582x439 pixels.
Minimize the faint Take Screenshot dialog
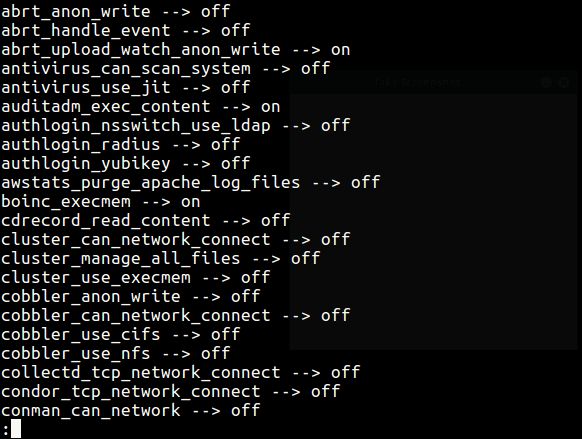coord(546,82)
